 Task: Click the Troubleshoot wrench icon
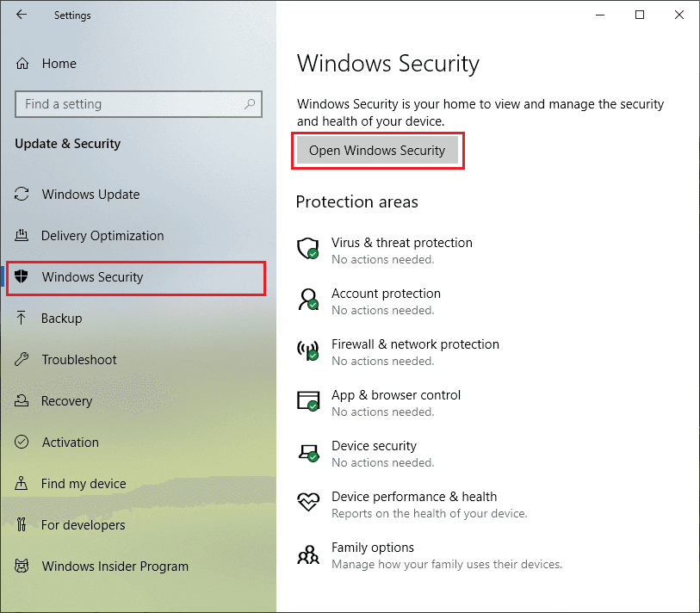(22, 359)
